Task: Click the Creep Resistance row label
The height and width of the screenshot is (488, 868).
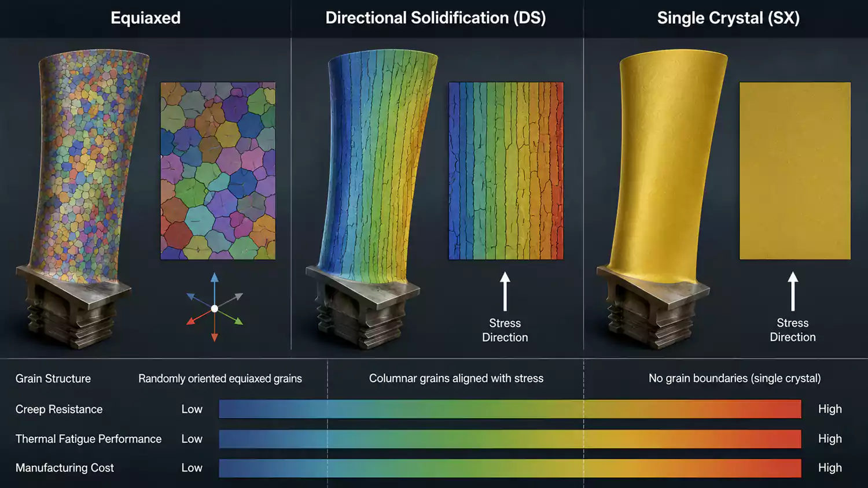Action: click(x=59, y=409)
